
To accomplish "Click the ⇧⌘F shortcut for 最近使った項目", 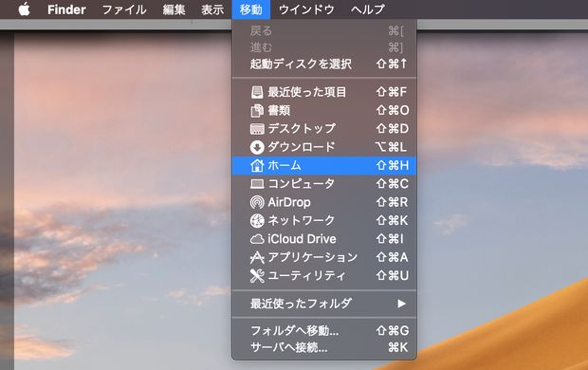I will [392, 92].
